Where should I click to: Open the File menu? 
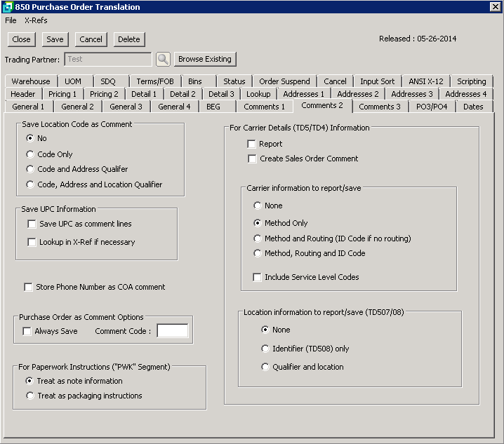[x=11, y=20]
